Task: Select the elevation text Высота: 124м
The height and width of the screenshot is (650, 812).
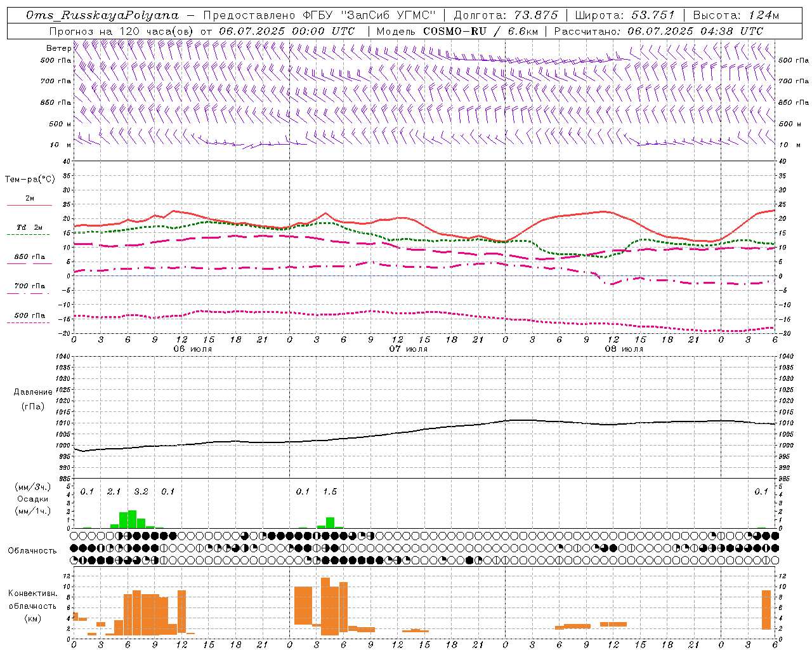Action: pyautogui.click(x=736, y=15)
